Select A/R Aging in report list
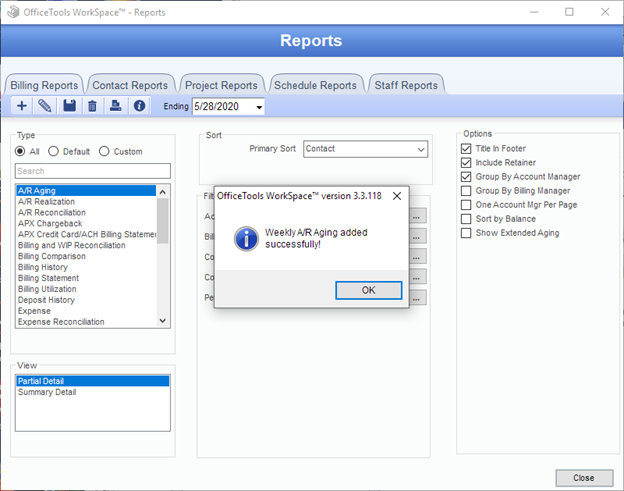Viewport: 624px width, 491px height. click(86, 191)
